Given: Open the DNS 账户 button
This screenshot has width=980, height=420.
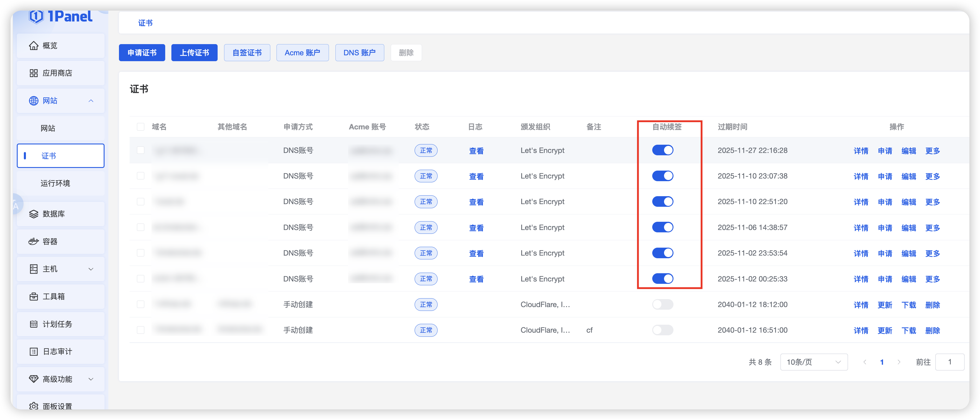Looking at the screenshot, I should pos(359,53).
